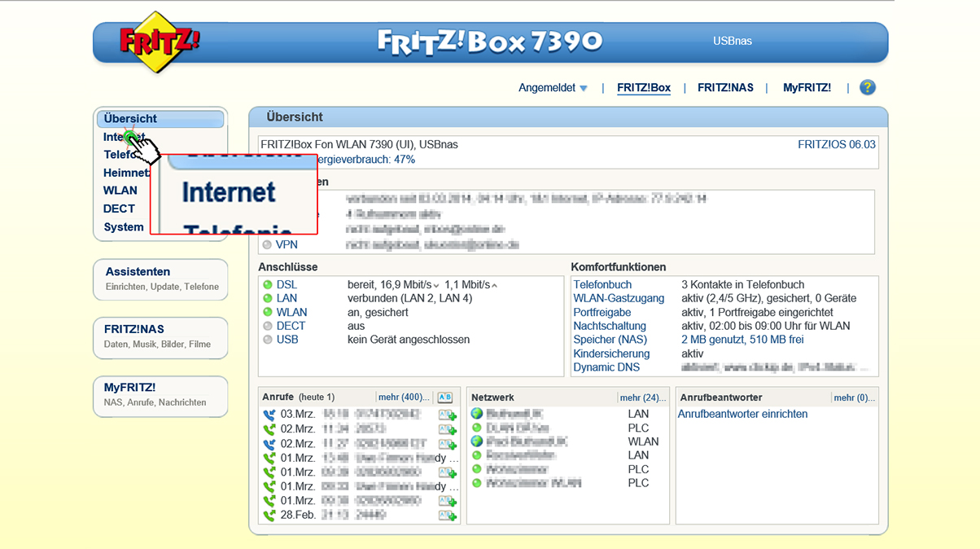Open the Telefonbuch link
The image size is (980, 549).
[x=602, y=285]
